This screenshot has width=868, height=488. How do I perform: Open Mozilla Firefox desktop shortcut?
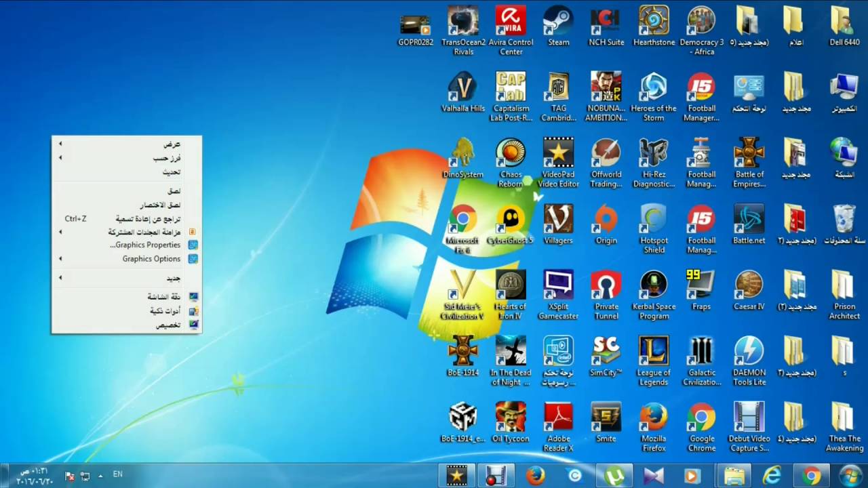654,428
